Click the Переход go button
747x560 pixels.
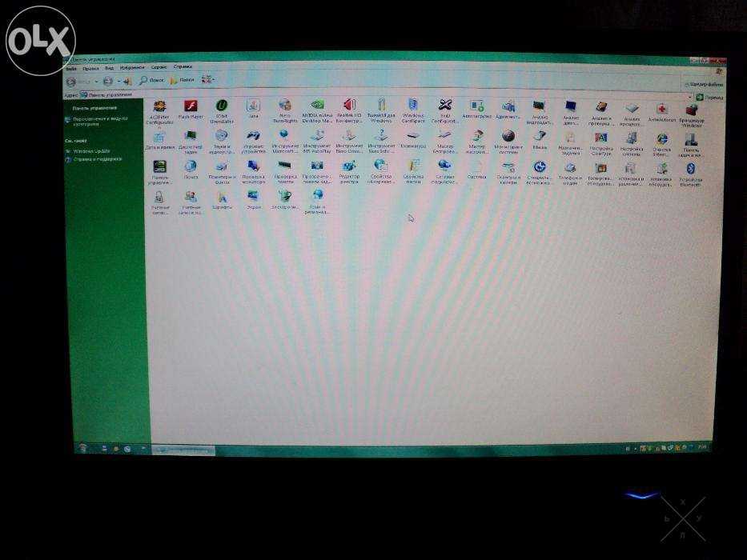click(x=710, y=97)
